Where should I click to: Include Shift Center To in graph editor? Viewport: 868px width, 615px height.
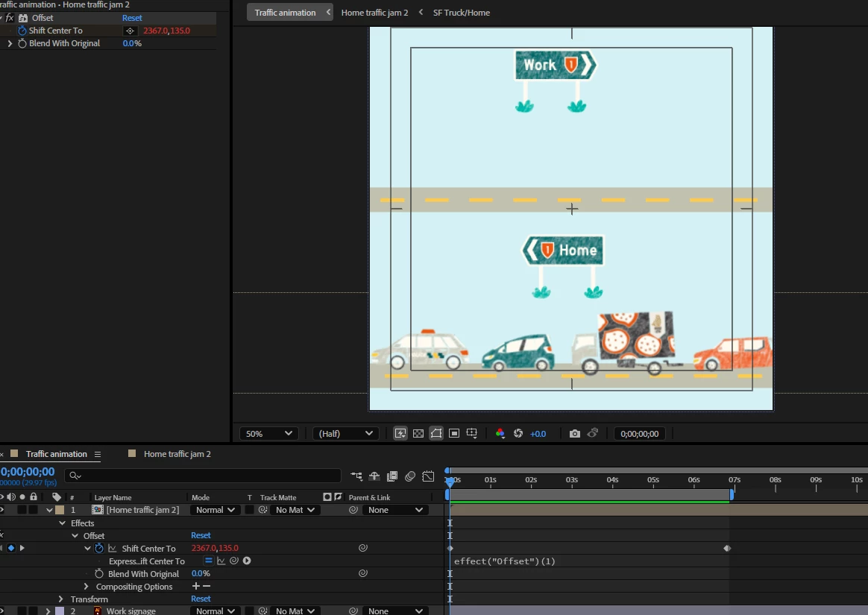coord(113,548)
